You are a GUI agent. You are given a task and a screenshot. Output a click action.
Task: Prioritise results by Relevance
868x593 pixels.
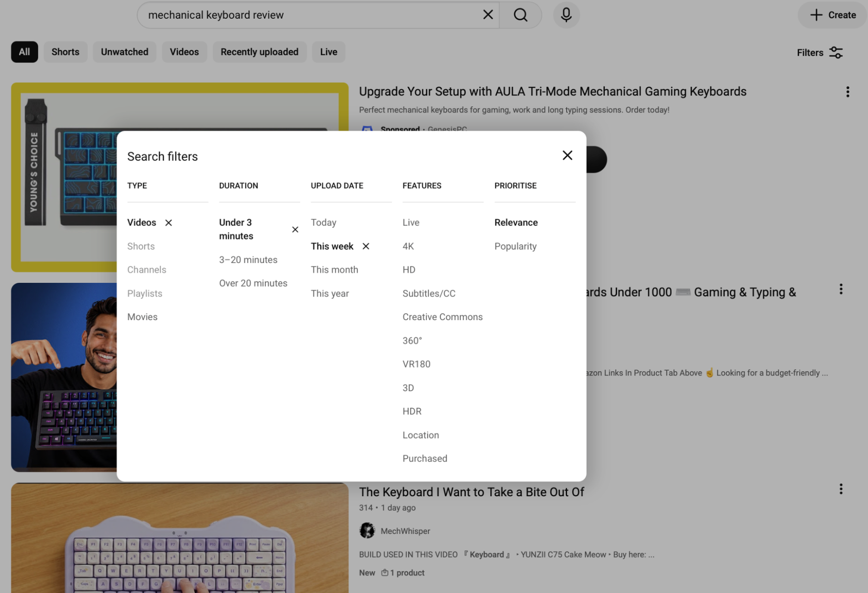(516, 222)
